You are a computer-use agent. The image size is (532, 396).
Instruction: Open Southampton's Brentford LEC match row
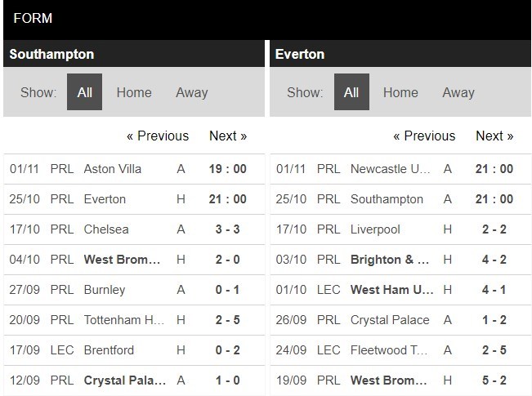(134, 350)
